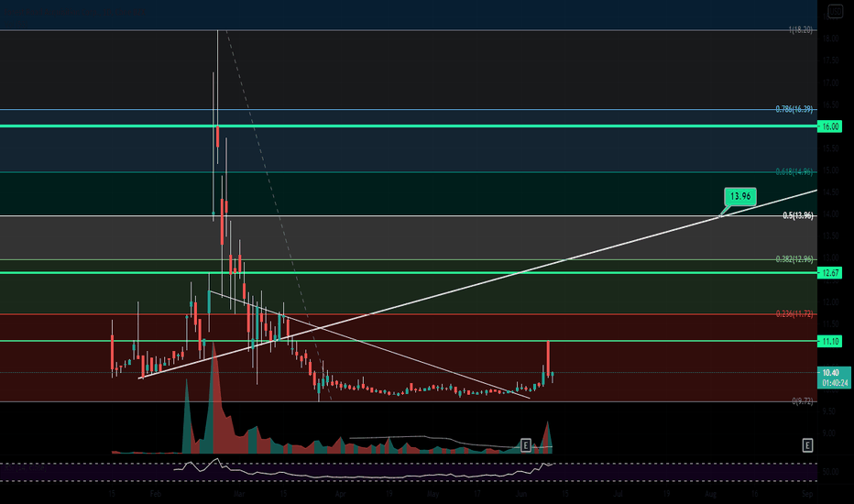Viewport: 854px width, 504px height.
Task: Select the Fib label 0.618(14.96)
Action: pyautogui.click(x=794, y=172)
